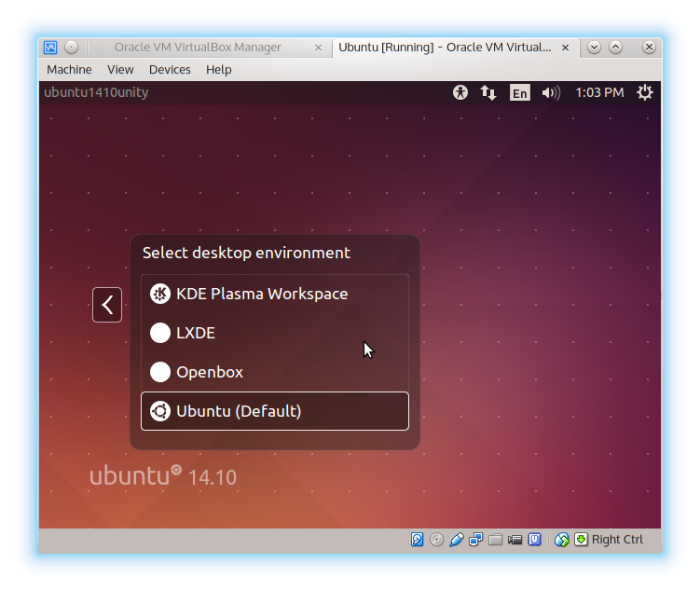Open the Devices menu
700x591 pixels.
[x=170, y=69]
